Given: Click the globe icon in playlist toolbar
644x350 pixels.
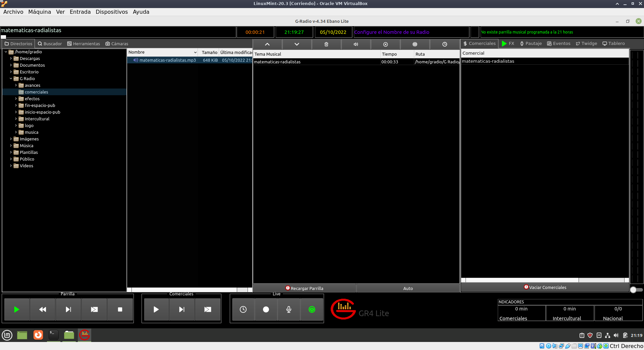Looking at the screenshot, I should click(415, 44).
